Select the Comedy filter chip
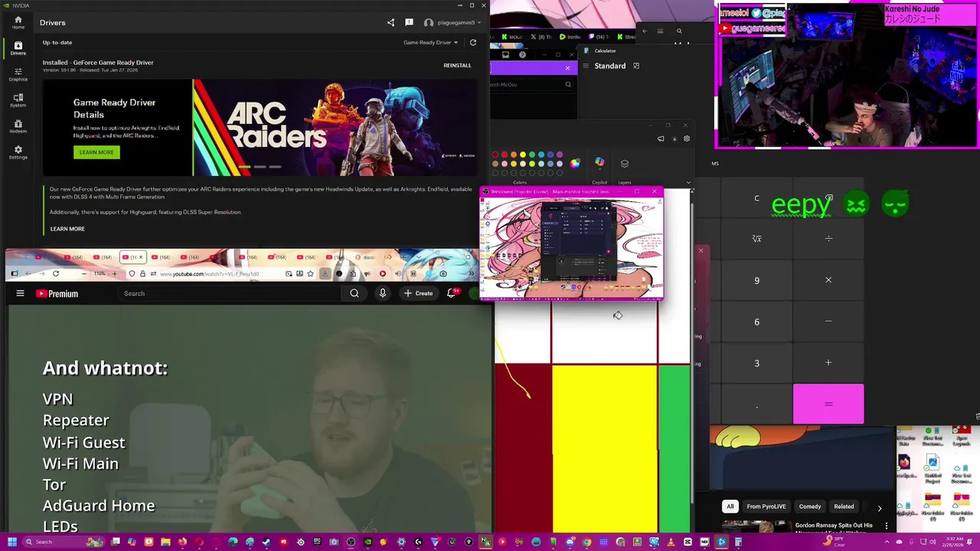The image size is (980, 551). point(810,507)
